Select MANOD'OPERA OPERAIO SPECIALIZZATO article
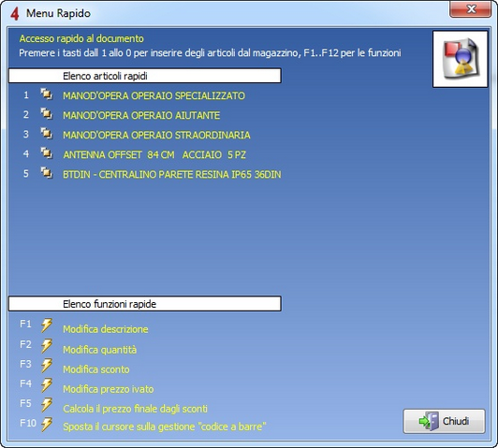This screenshot has height=448, width=498. (x=154, y=95)
